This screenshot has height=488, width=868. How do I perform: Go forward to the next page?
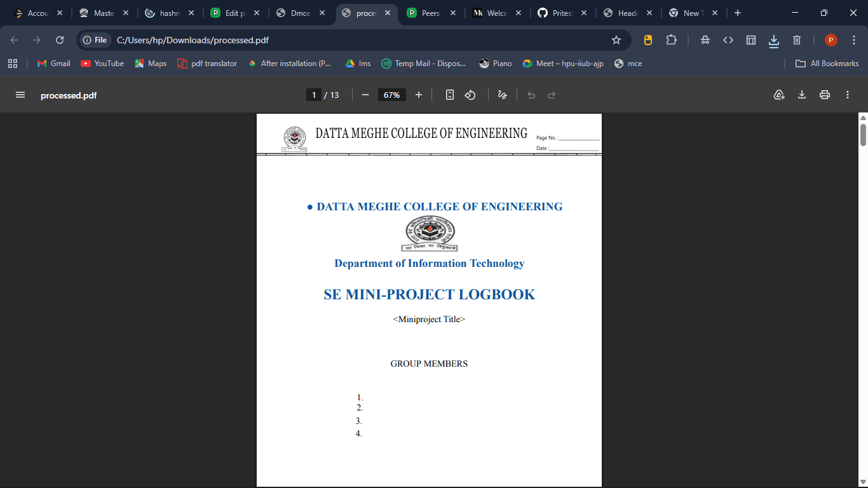(37, 40)
